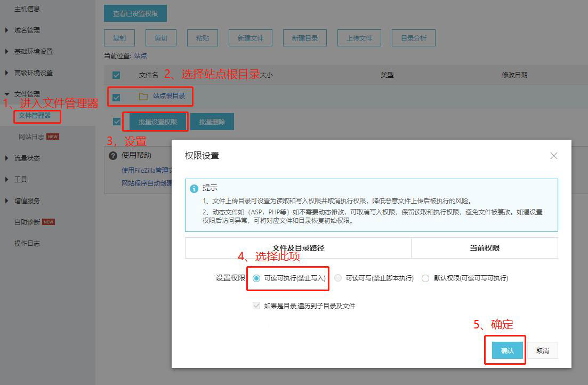Click the yellow folder icon beside 站点根目录
588x385 pixels.
(x=143, y=97)
